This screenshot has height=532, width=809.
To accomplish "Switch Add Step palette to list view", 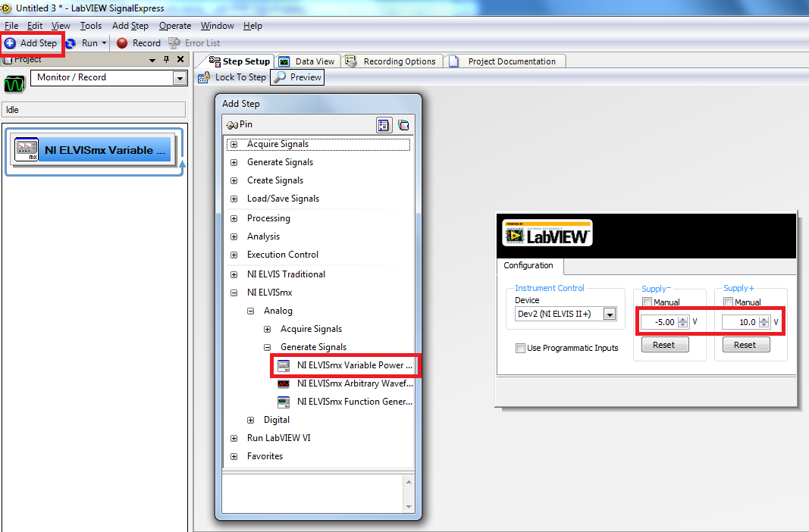I will pyautogui.click(x=384, y=125).
